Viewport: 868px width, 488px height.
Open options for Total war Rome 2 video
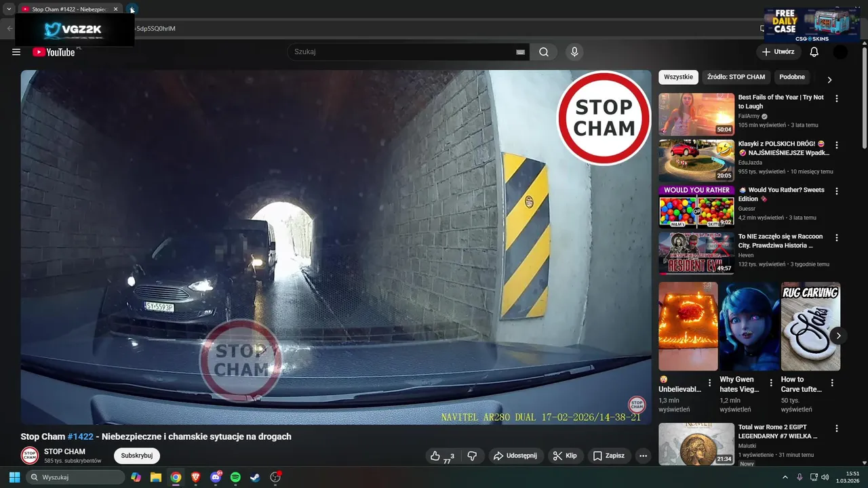[x=836, y=428]
